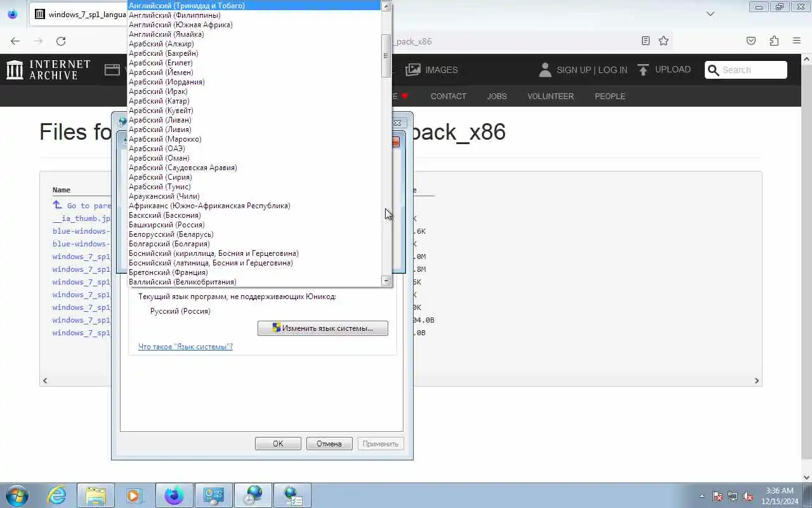Viewport: 812px width, 508px height.
Task: Click Internet Archive search field
Action: click(746, 70)
